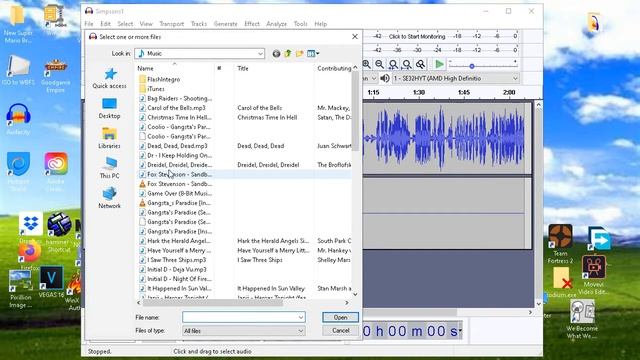Open the Edit menu in Audacity
Viewport: 640px width, 360px height.
(x=105, y=24)
